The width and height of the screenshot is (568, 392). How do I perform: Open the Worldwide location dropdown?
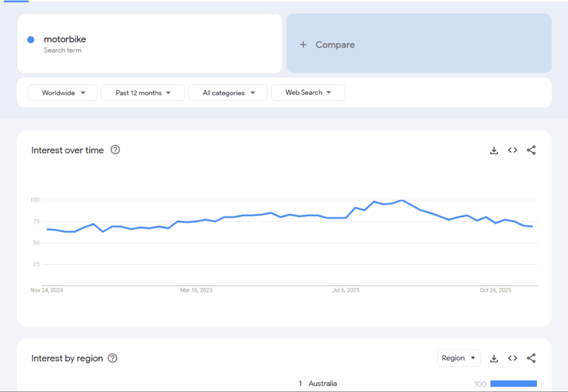point(63,93)
